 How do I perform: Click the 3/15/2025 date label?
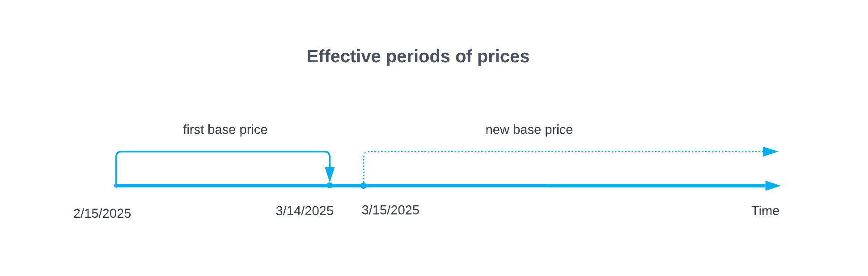(390, 210)
